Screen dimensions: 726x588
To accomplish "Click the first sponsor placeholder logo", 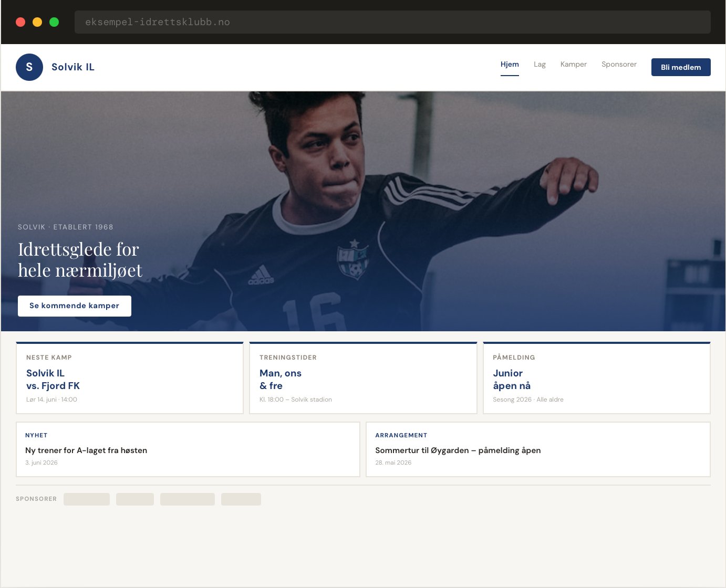I will pos(87,499).
